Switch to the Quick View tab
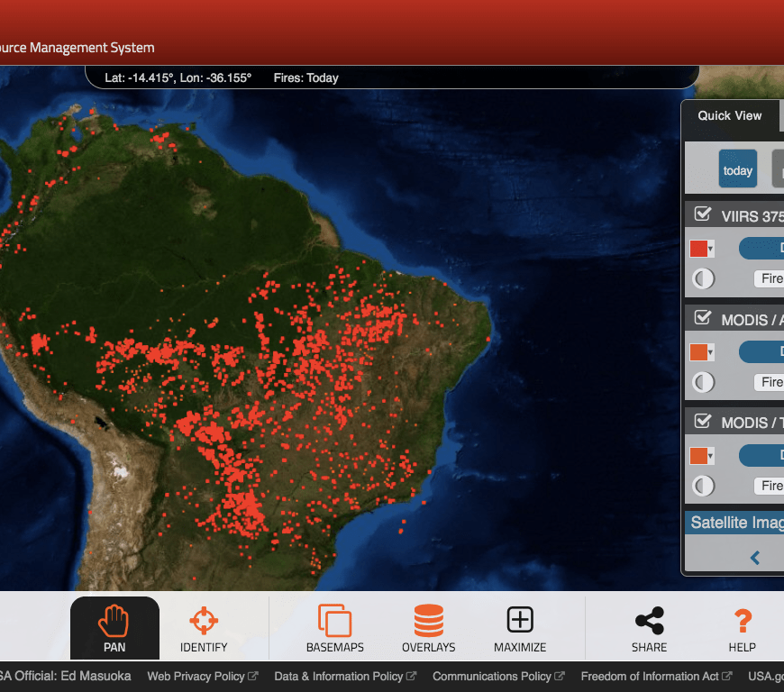This screenshot has width=784, height=692. point(729,115)
